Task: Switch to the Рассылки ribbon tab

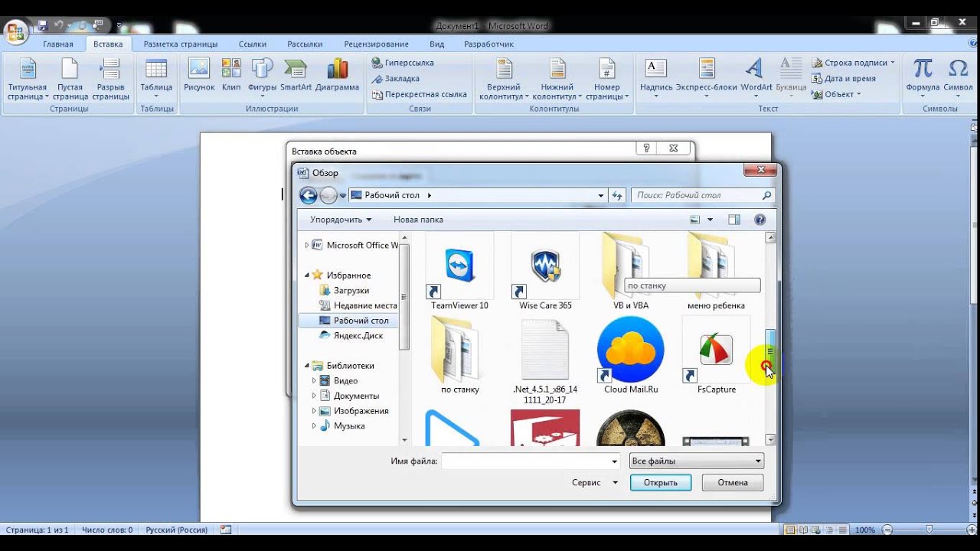Action: (305, 44)
